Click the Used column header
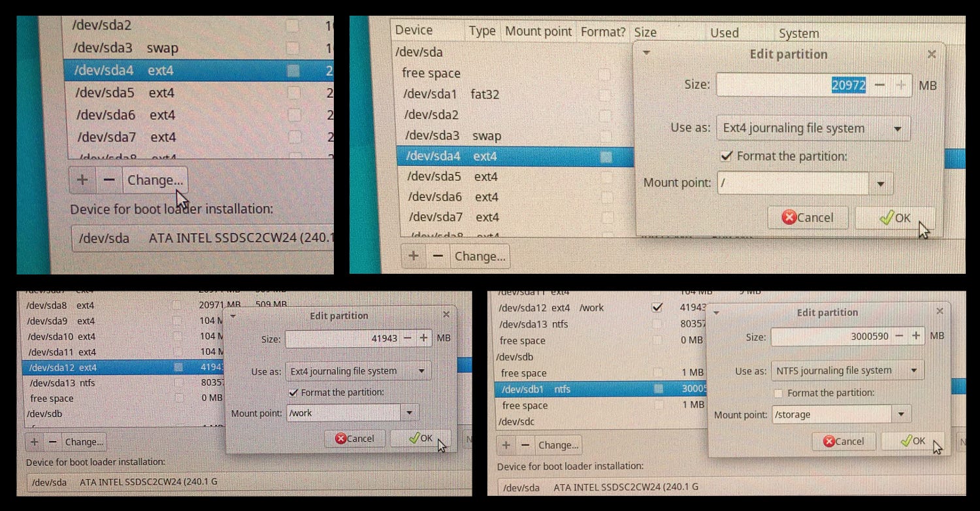Viewport: 980px width, 511px height. point(725,33)
